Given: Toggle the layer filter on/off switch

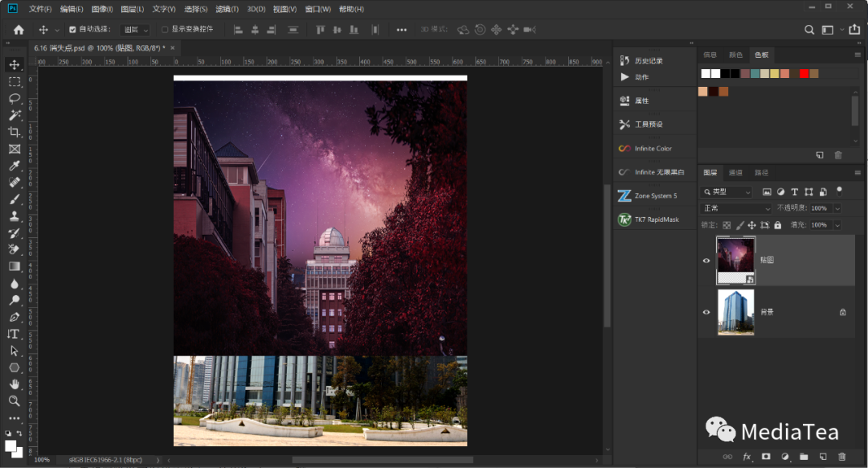Looking at the screenshot, I should pyautogui.click(x=839, y=191).
